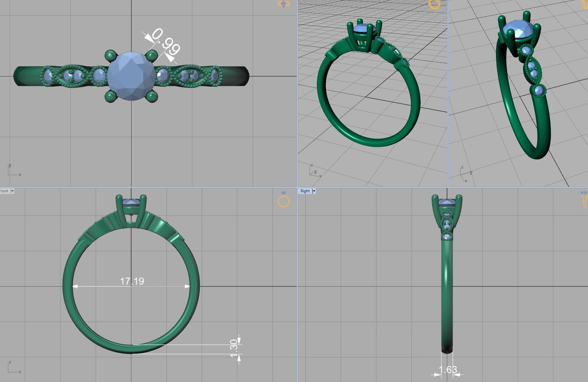This screenshot has width=588, height=382.
Task: Expand the Right viewport dropdown arrow
Action: (314, 191)
